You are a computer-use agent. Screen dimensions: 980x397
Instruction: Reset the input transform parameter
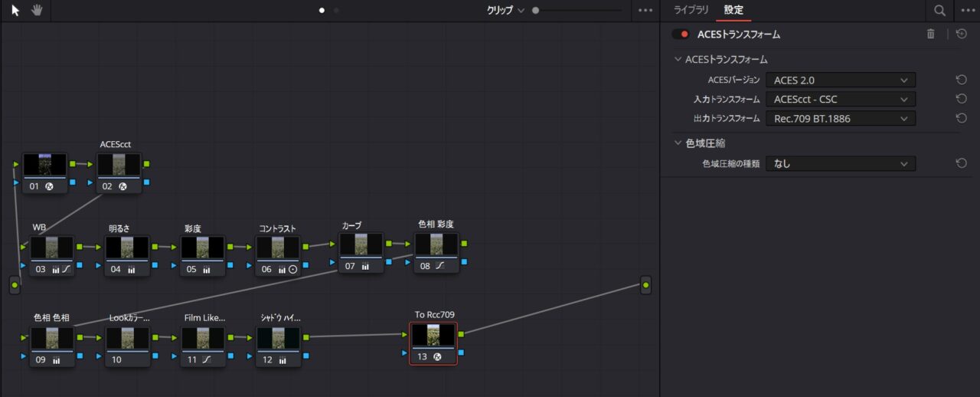click(961, 99)
